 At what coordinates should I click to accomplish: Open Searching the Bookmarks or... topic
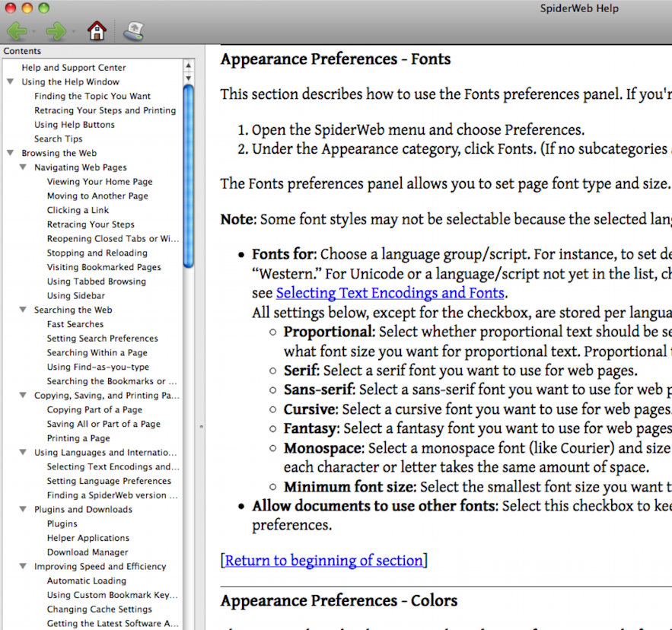(112, 381)
